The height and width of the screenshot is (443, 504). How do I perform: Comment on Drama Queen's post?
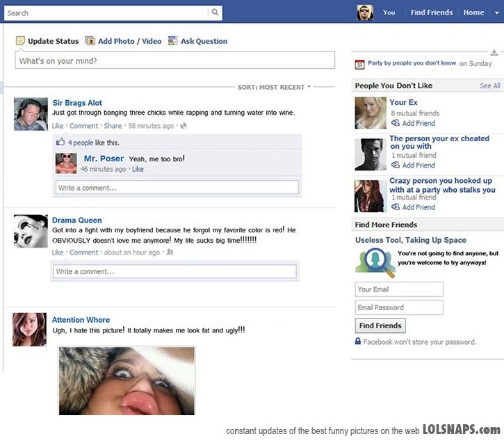coord(83,252)
